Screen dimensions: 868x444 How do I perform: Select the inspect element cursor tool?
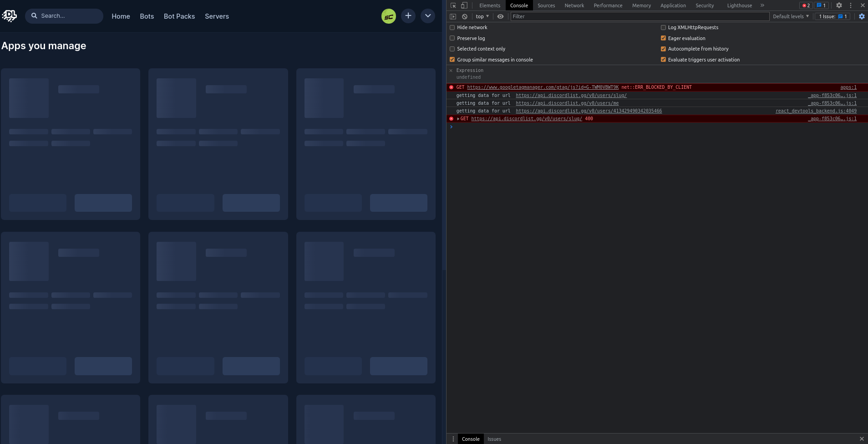pos(453,5)
